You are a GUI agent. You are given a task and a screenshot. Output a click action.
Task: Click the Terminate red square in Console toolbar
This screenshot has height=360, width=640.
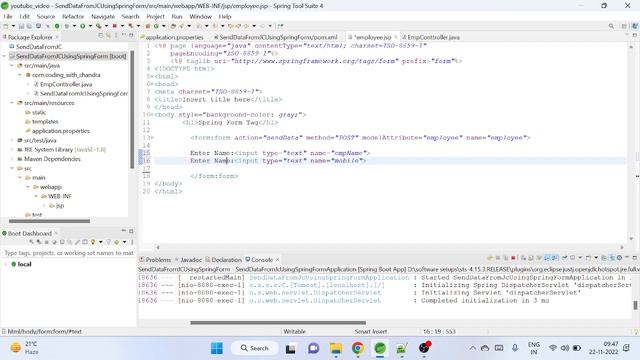coord(513,258)
